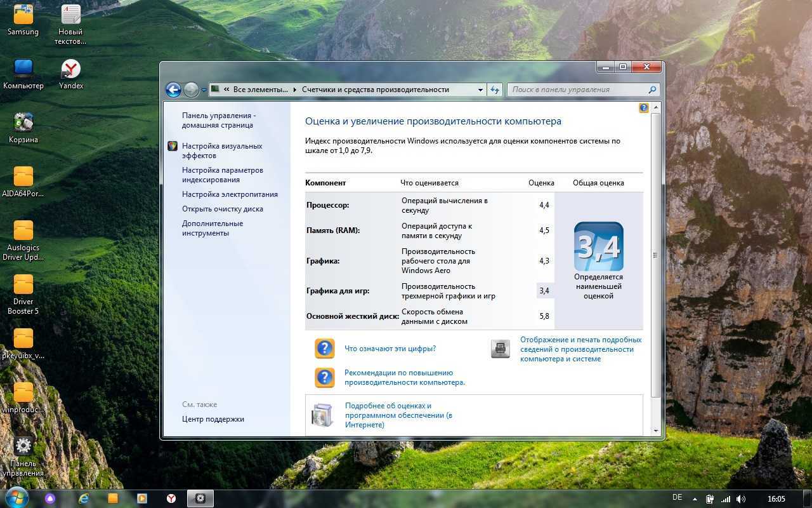The height and width of the screenshot is (508, 812).
Task: Click the Графика для игр label
Action: [x=337, y=291]
